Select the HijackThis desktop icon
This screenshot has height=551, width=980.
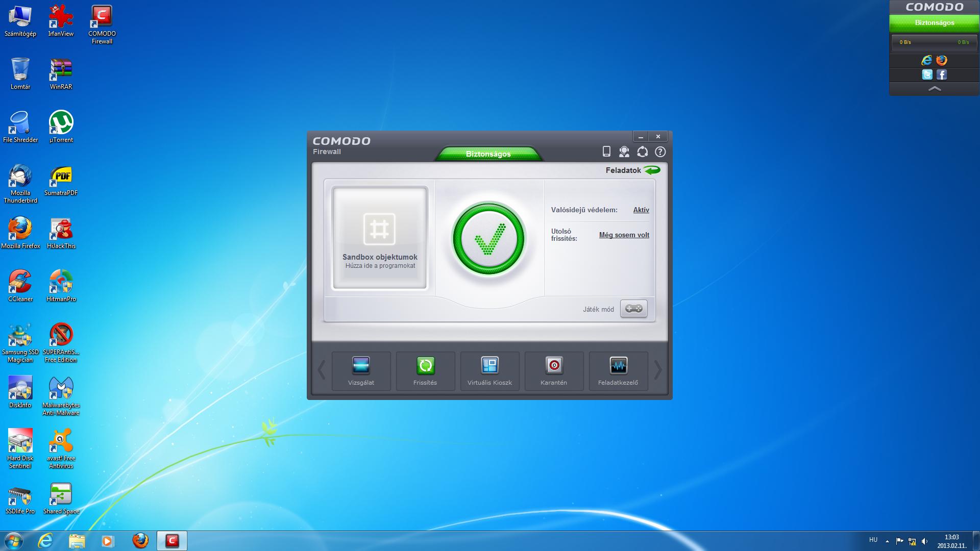(x=61, y=233)
